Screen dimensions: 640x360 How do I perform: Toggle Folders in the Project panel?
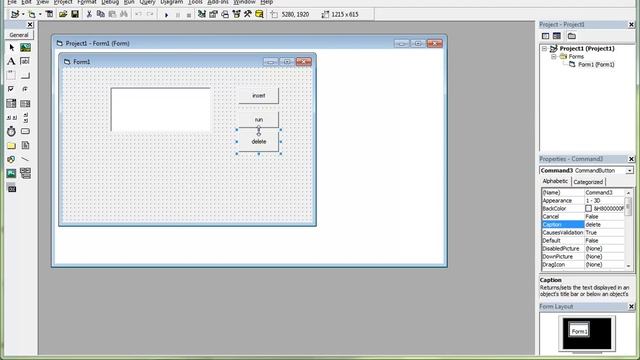[572, 36]
